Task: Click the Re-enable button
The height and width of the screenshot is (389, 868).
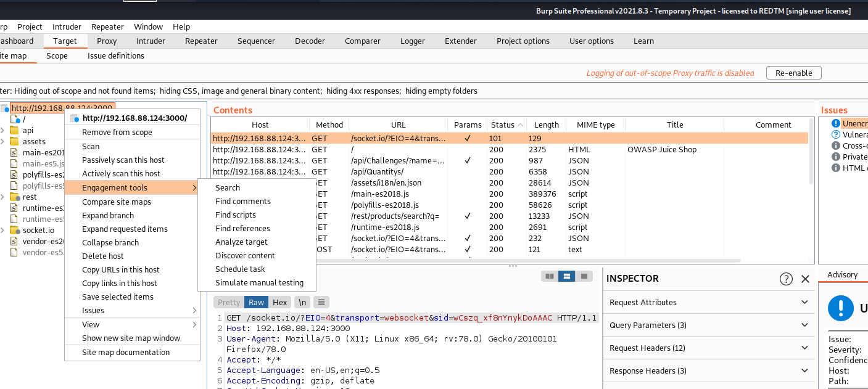Action: pyautogui.click(x=793, y=72)
